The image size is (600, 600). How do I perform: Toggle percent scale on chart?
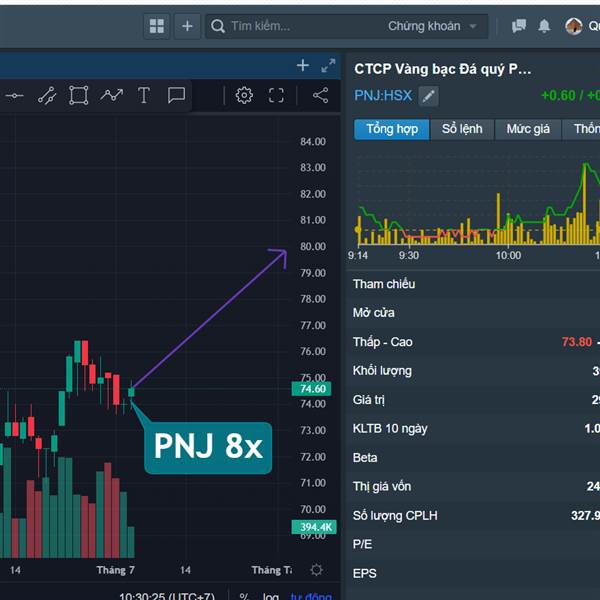[x=244, y=596]
